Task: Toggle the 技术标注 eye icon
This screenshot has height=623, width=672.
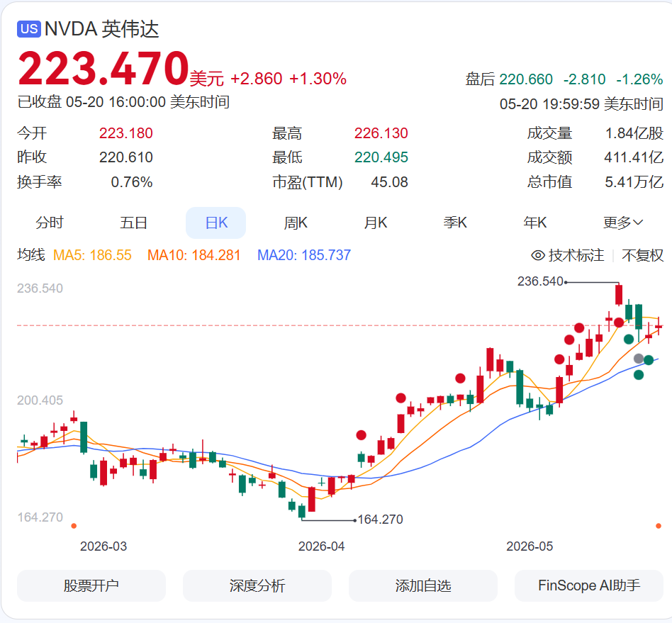Action: coord(538,255)
